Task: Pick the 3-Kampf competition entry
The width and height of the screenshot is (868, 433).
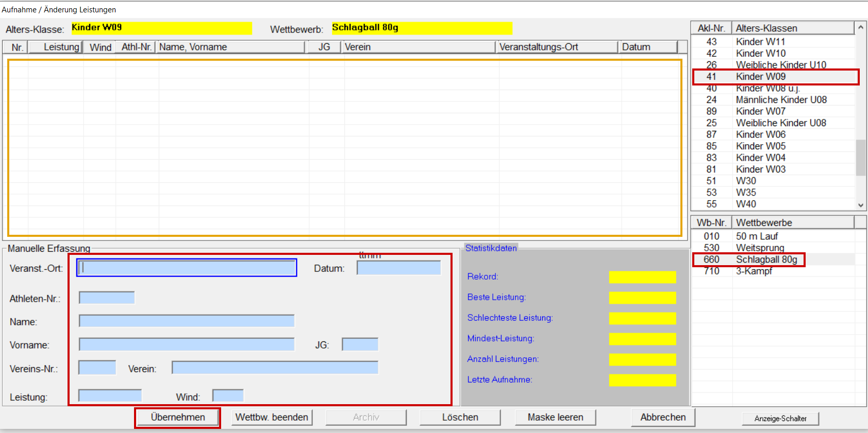Action: tap(754, 271)
